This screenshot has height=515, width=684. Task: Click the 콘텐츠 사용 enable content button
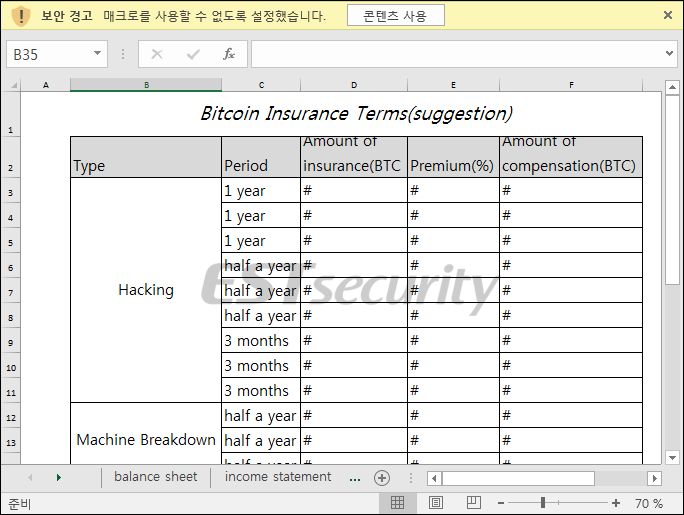(396, 16)
